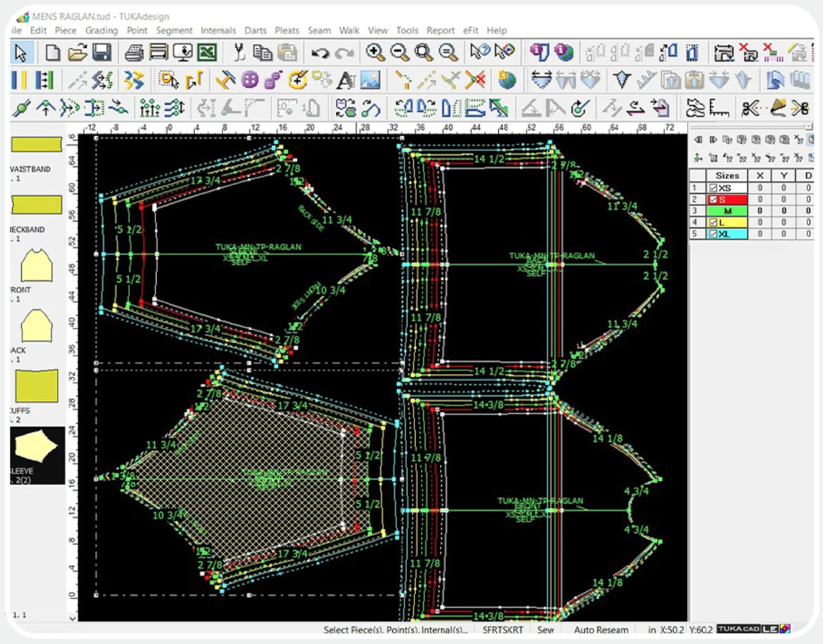The width and height of the screenshot is (823, 644).
Task: Open the eFit menu
Action: (470, 30)
